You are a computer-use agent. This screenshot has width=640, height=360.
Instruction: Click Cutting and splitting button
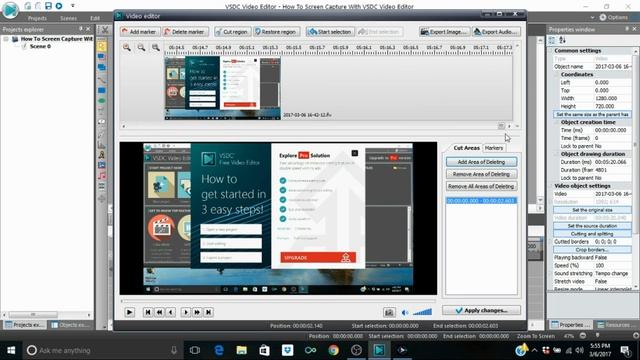[x=592, y=234]
